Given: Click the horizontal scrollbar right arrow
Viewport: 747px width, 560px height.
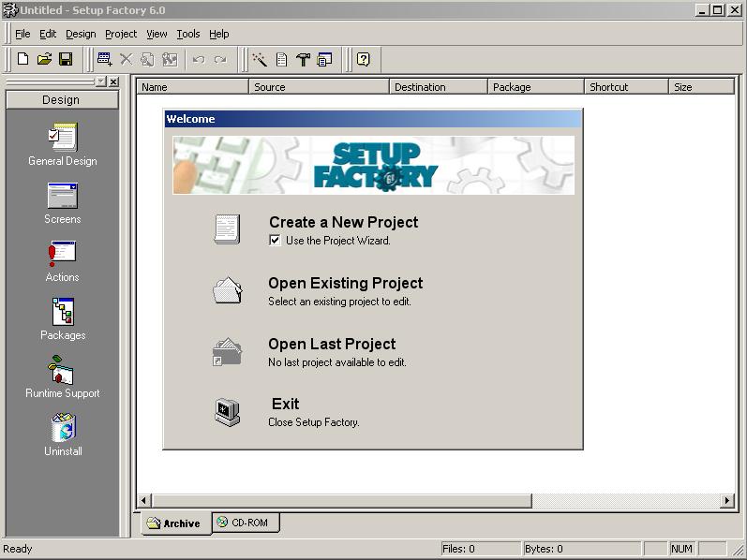Looking at the screenshot, I should (726, 501).
